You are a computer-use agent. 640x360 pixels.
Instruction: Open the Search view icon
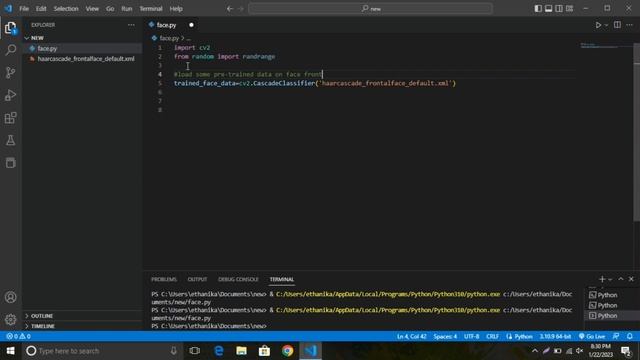[x=11, y=50]
